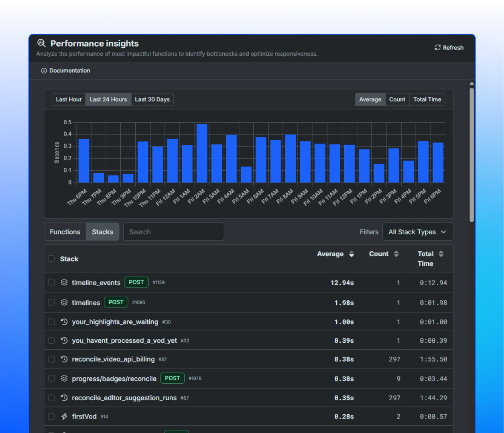Click the Stack column header
The image size is (504, 433).
click(x=69, y=259)
